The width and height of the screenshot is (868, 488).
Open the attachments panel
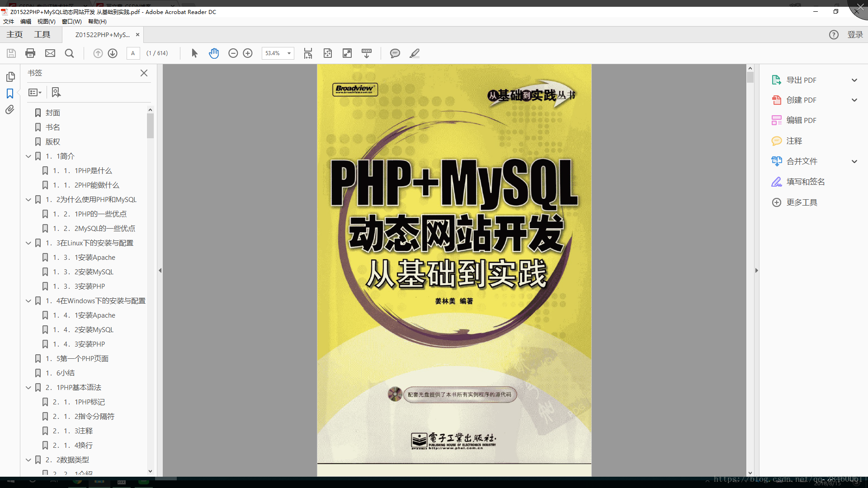point(10,109)
